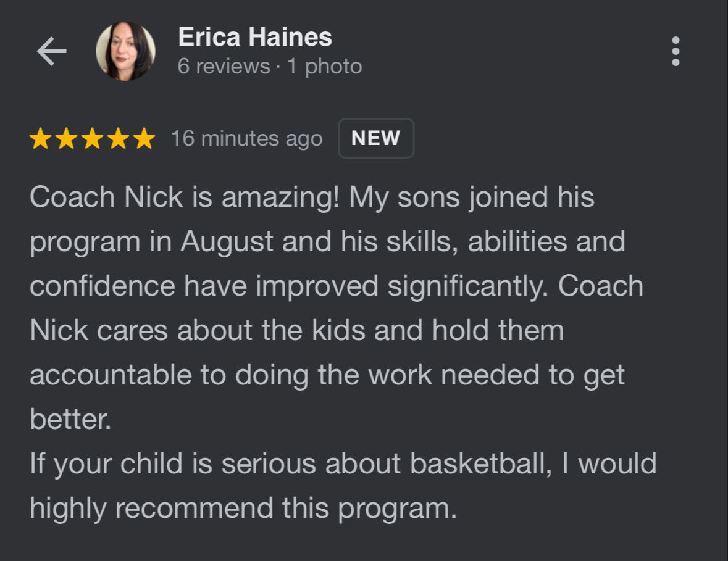This screenshot has width=728, height=561.
Task: Click the NEW badge beside the timestamp
Action: 375,138
